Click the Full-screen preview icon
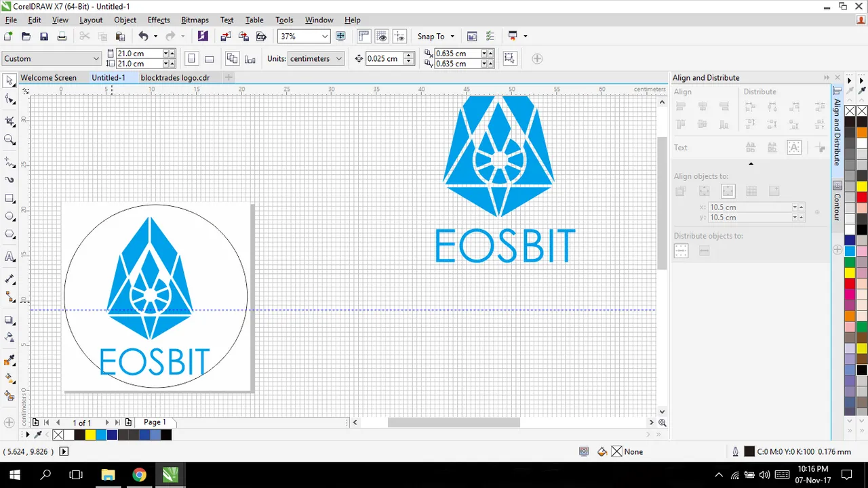The height and width of the screenshot is (488, 868). click(340, 37)
